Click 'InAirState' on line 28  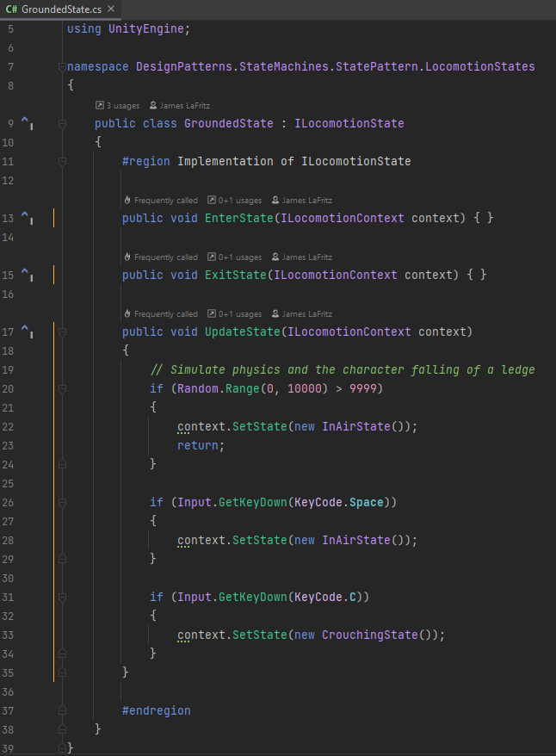coord(356,541)
